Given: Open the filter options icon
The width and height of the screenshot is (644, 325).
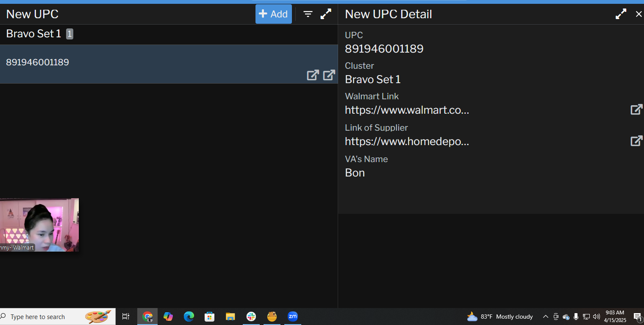Looking at the screenshot, I should tap(308, 14).
